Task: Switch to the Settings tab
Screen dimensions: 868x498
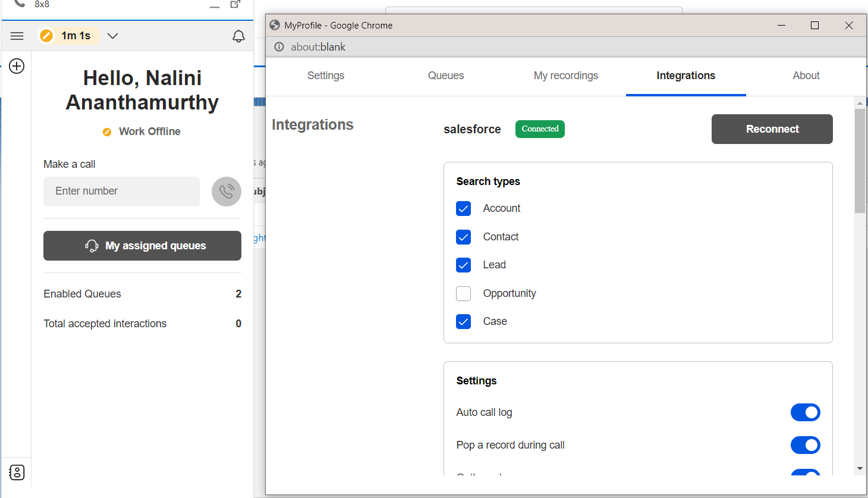Action: (325, 76)
